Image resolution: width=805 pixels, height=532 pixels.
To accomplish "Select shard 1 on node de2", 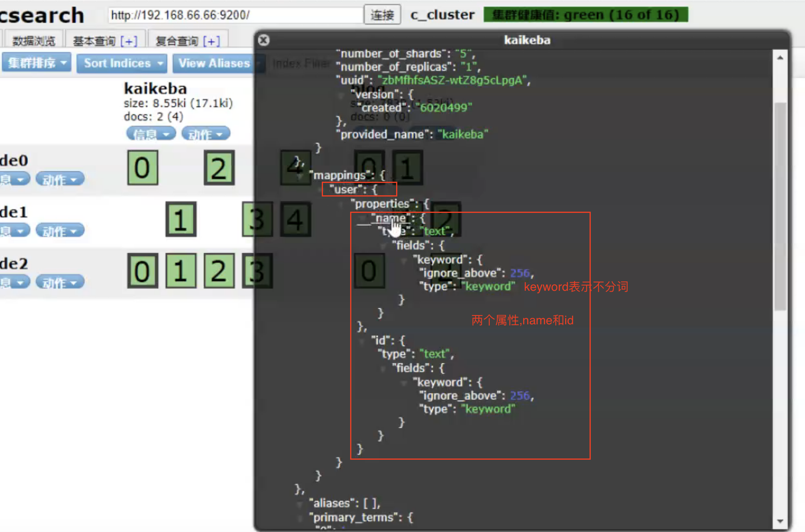I will click(181, 271).
